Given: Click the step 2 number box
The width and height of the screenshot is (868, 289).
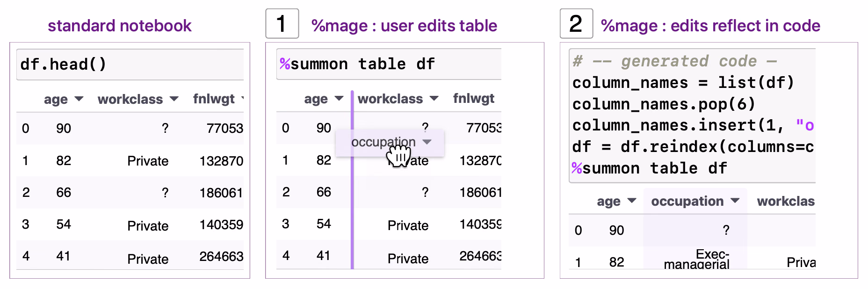Looking at the screenshot, I should click(x=576, y=23).
